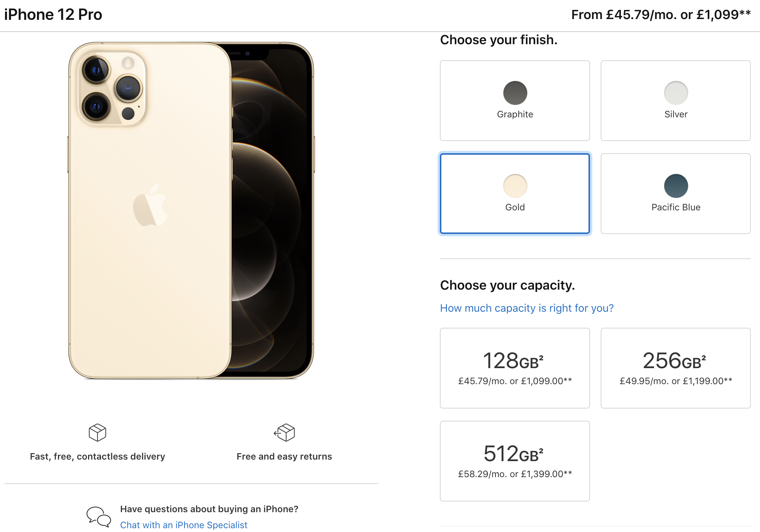
Task: Choose the Pacific Blue finish
Action: [675, 194]
